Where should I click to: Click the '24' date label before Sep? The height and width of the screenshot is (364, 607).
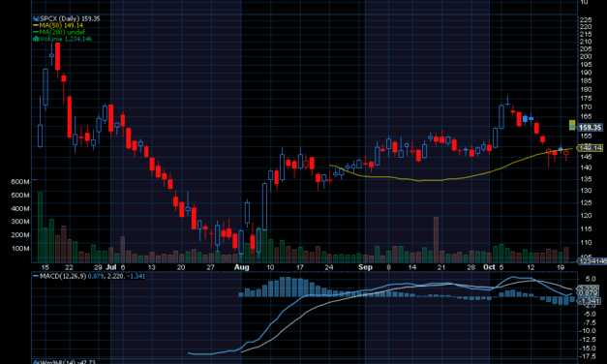point(329,267)
